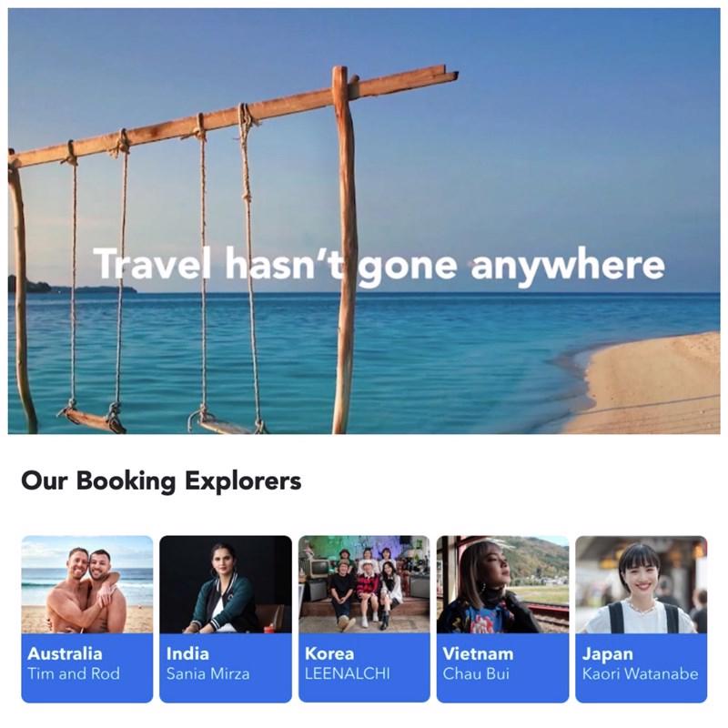The height and width of the screenshot is (728, 728).
Task: Click the sandy beach area of banner
Action: [650, 385]
